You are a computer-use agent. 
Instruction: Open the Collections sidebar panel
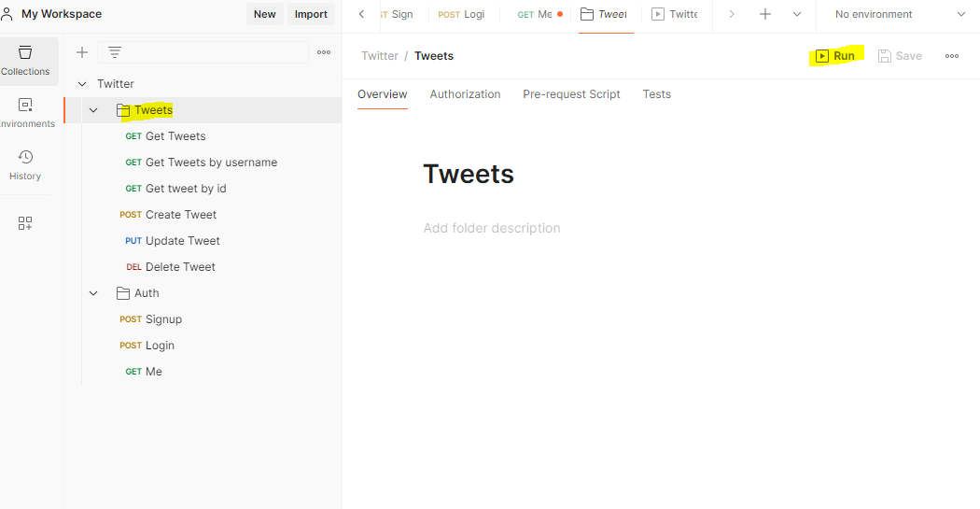(25, 61)
